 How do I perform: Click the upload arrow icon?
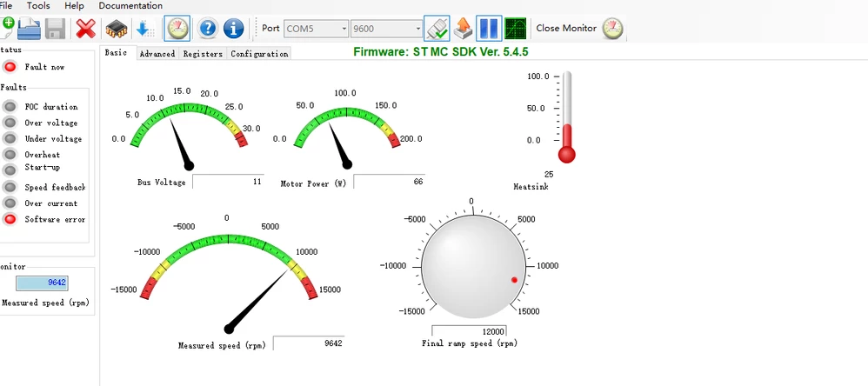[463, 28]
